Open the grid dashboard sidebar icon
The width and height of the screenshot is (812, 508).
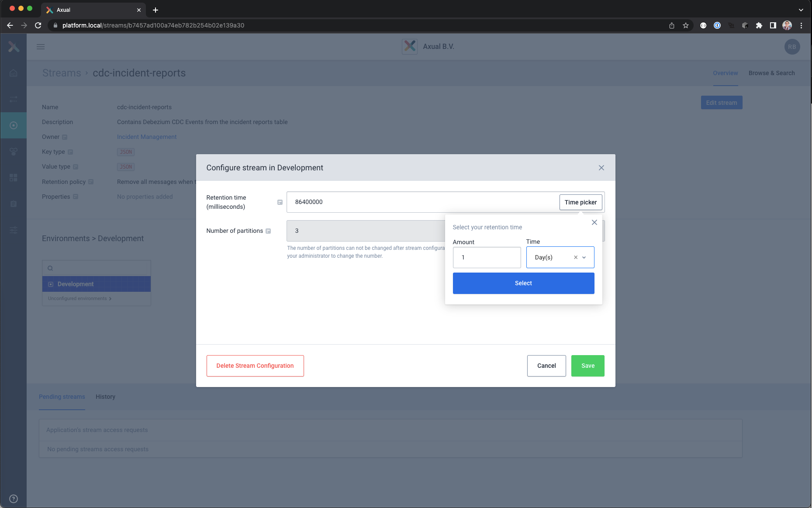coord(14,178)
